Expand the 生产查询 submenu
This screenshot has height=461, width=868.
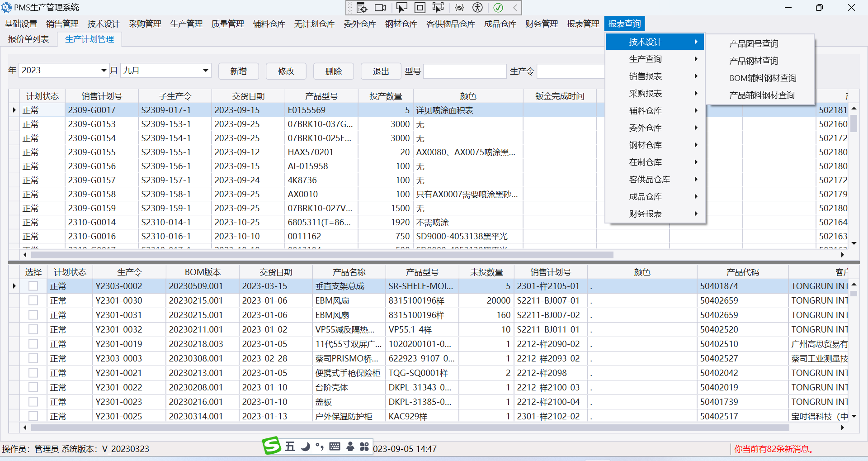coord(655,59)
